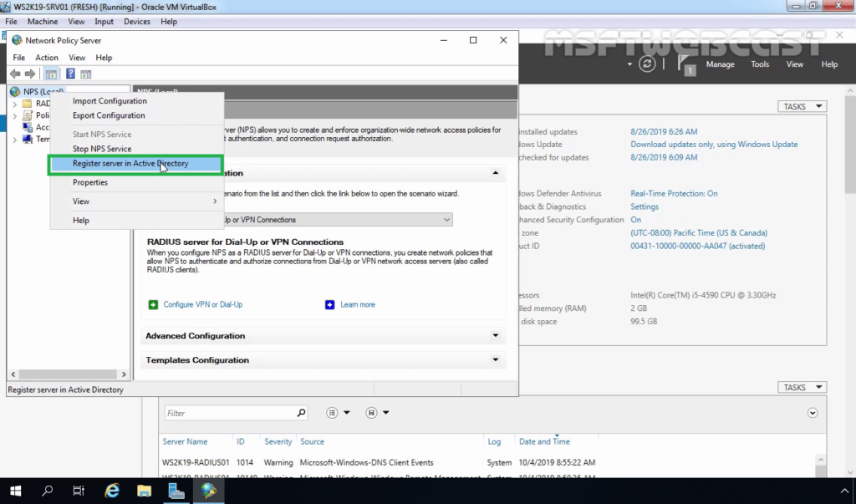Click the Feedback & Diagnostics Settings link
856x504 pixels.
click(x=645, y=206)
